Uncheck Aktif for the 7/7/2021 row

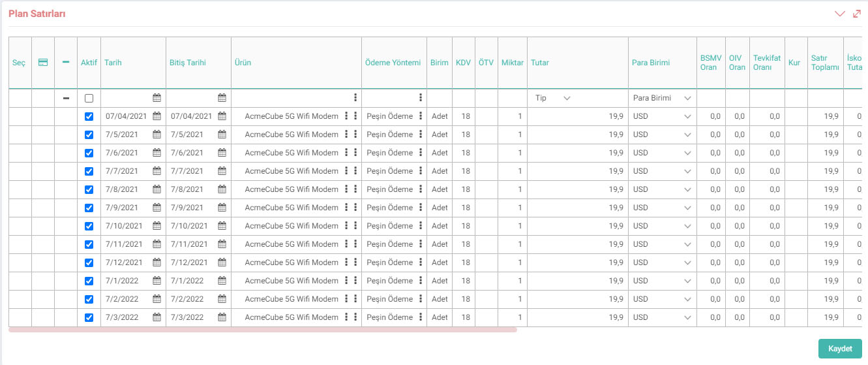click(89, 171)
